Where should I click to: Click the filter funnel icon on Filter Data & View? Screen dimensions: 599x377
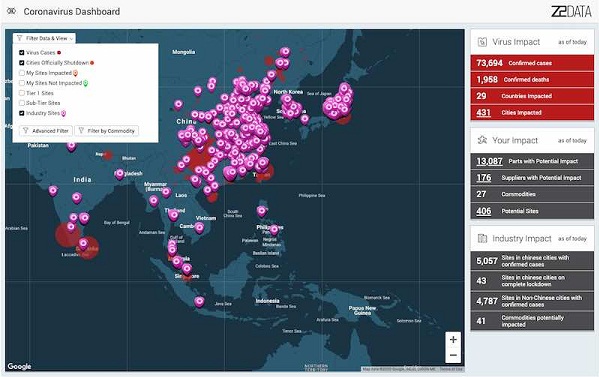[19, 38]
